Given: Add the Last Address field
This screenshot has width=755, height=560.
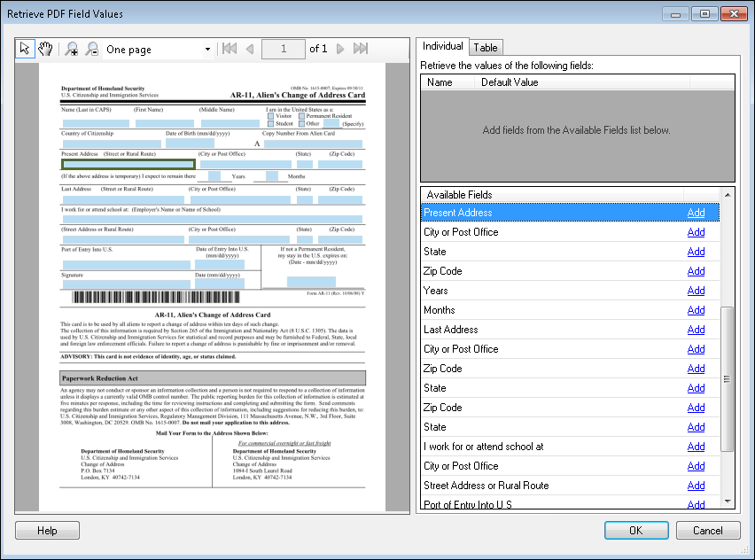Looking at the screenshot, I should pos(696,330).
